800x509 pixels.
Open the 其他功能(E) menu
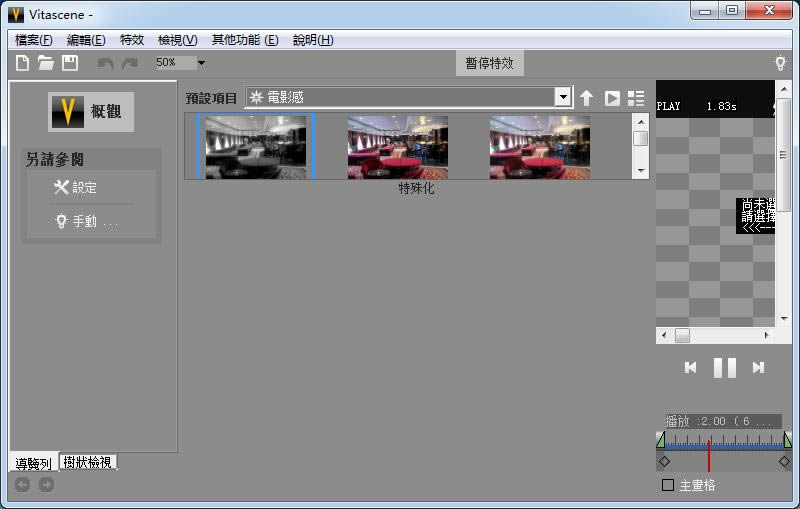[x=245, y=40]
